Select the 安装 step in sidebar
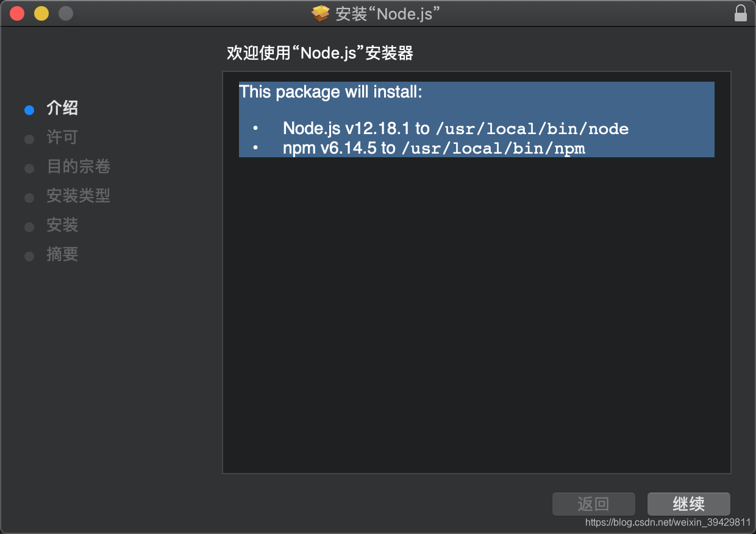Image resolution: width=756 pixels, height=534 pixels. pos(62,226)
